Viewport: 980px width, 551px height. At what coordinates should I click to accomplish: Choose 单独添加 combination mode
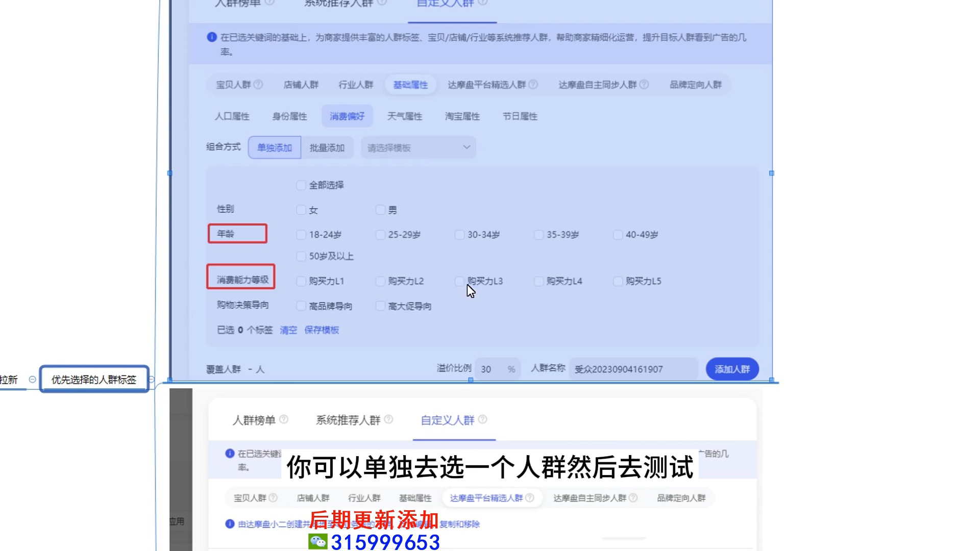tap(275, 147)
